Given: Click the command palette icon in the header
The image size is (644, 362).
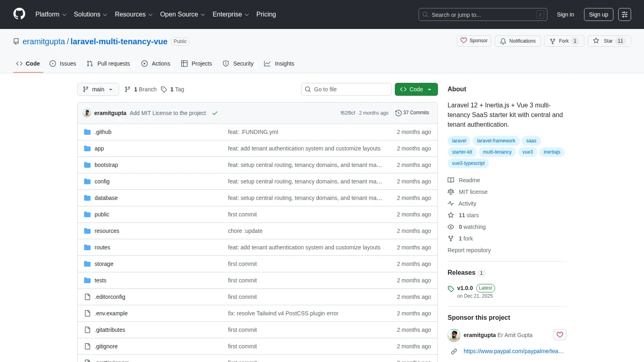Looking at the screenshot, I should [625, 14].
